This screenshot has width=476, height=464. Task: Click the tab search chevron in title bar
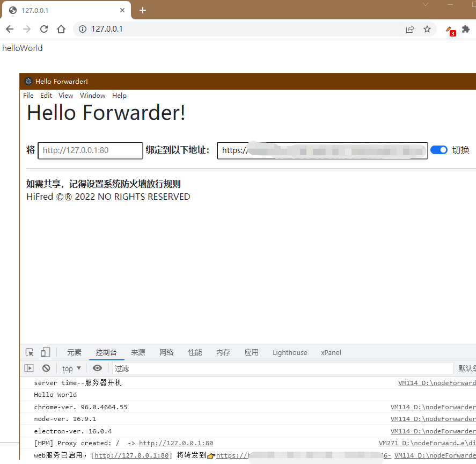click(x=426, y=4)
